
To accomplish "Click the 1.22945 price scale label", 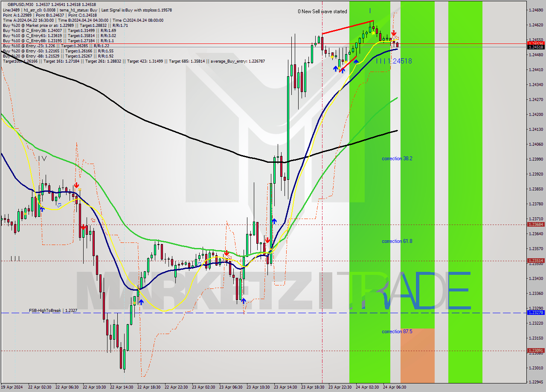I will [x=535, y=382].
